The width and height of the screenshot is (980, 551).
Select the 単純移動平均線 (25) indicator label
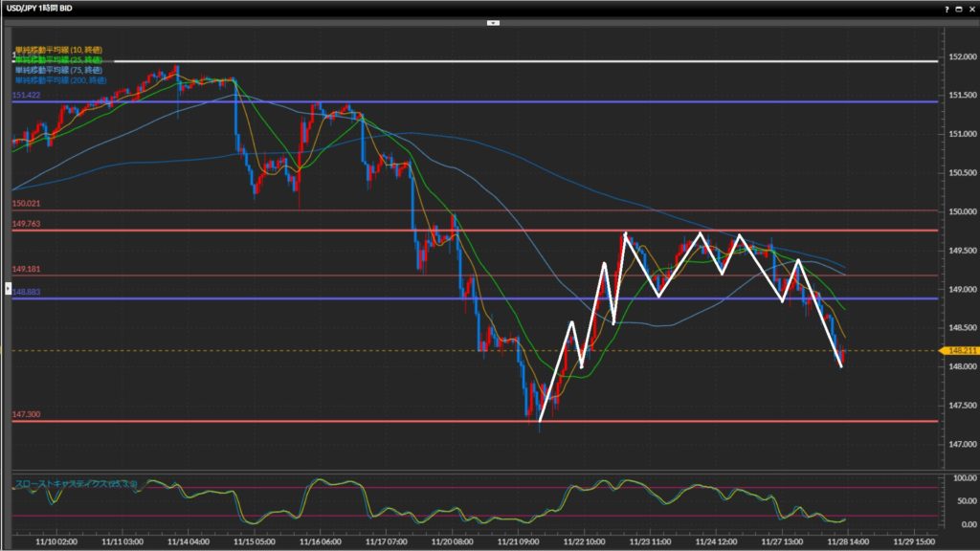coord(57,59)
